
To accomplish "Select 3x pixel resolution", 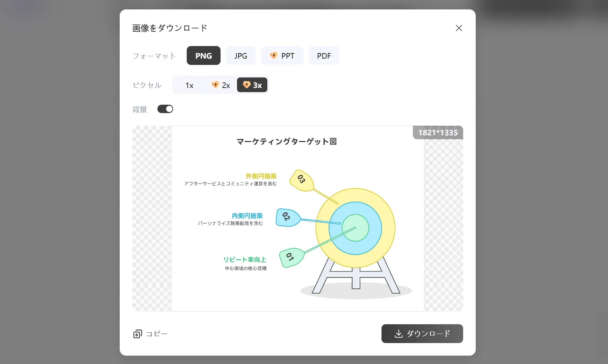I will pos(252,85).
